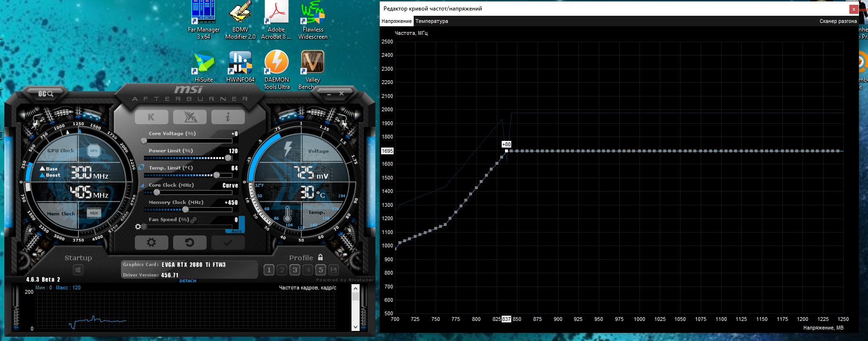
Task: Click the Driver Version 456.71 text
Action: [151, 275]
